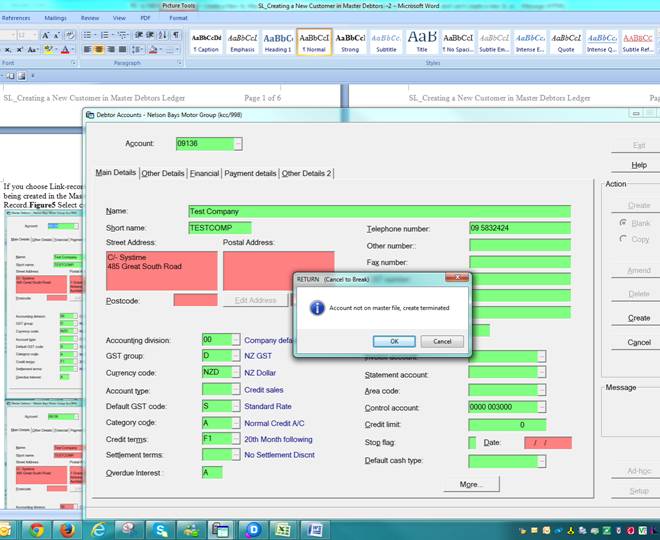Select the Emphasis style
Viewport: 660px width, 540px height.
coord(242,42)
